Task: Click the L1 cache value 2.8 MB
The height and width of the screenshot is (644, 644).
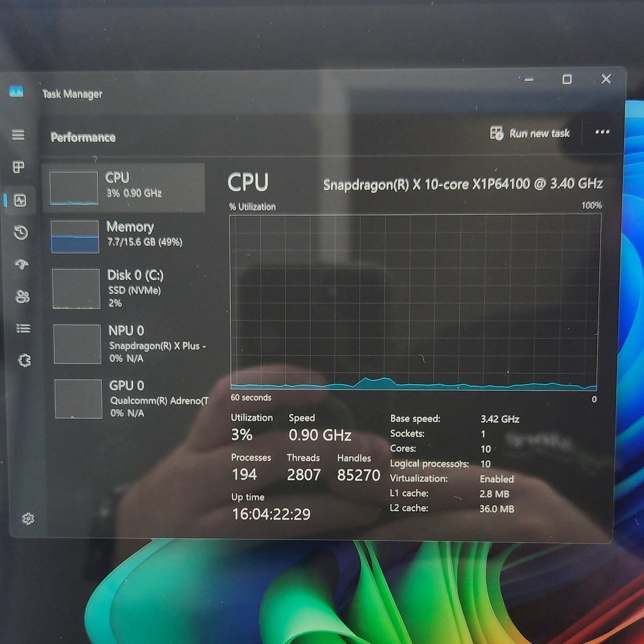Action: pyautogui.click(x=494, y=494)
